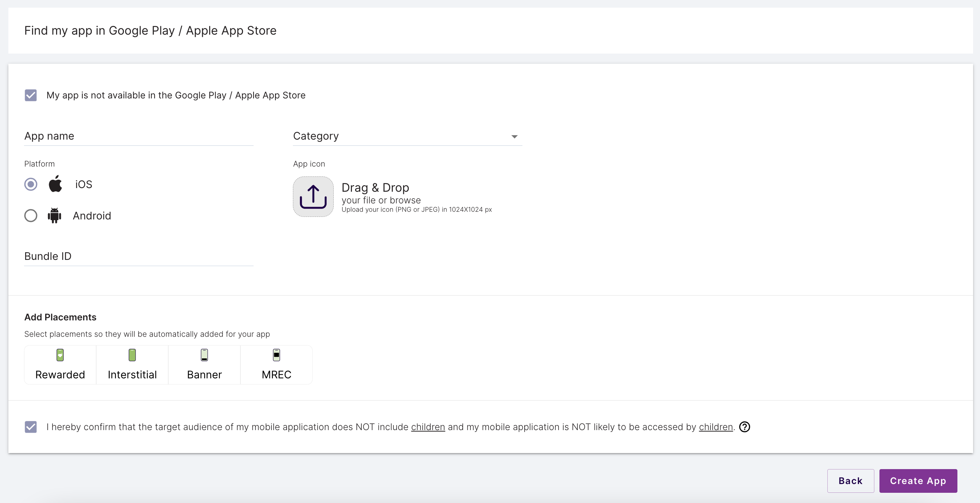Focus the Bundle ID input field
980x503 pixels.
(139, 257)
